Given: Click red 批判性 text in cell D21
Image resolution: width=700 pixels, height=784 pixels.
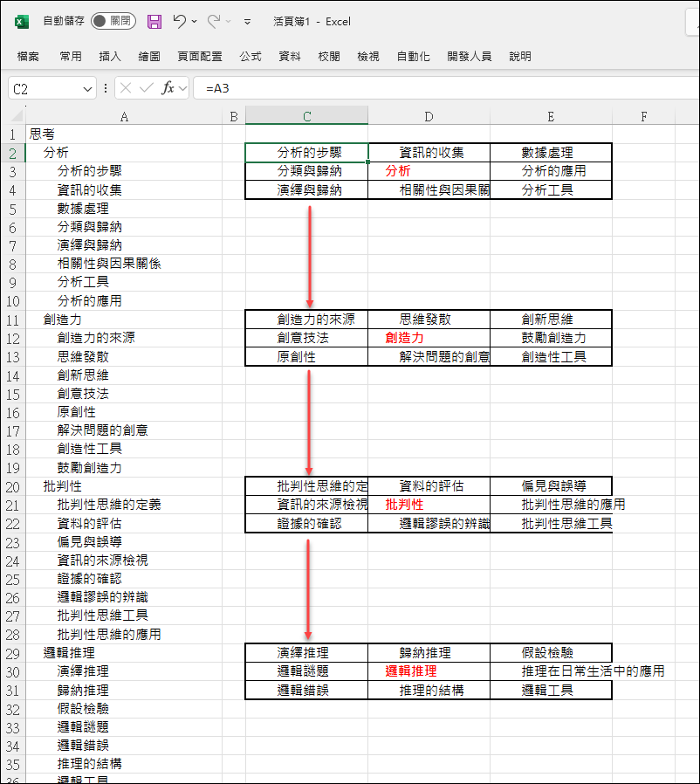Looking at the screenshot, I should (x=404, y=505).
